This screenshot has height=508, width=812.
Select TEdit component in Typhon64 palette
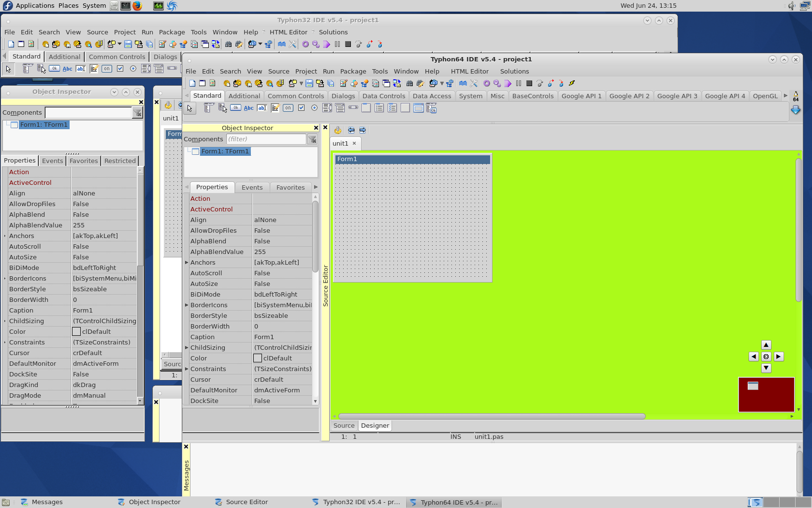point(262,108)
